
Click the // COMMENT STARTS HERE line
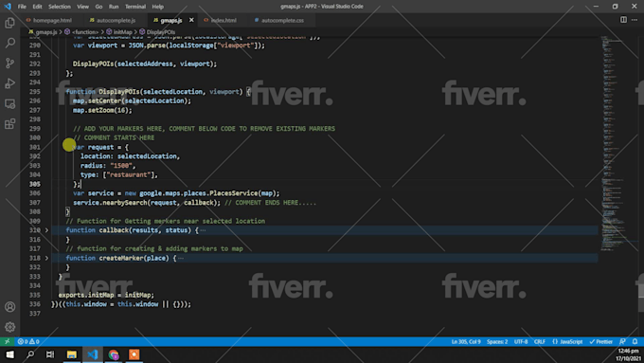point(114,137)
